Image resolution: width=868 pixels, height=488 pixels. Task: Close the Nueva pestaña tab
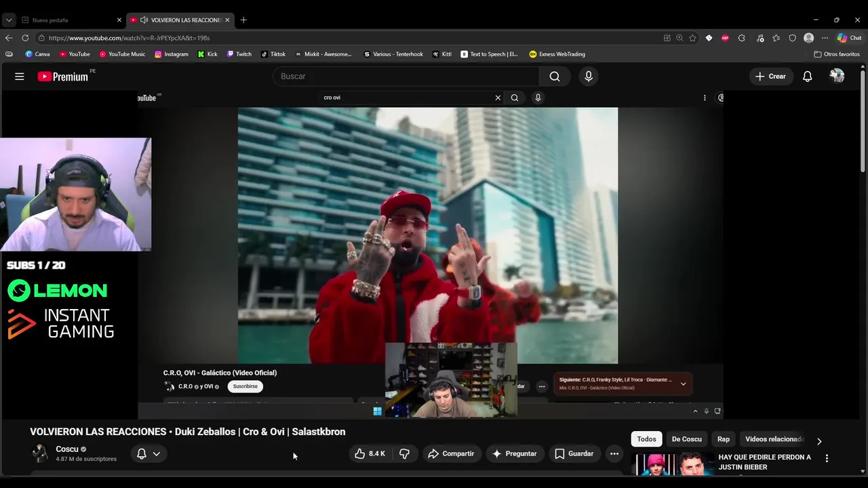[x=119, y=20]
